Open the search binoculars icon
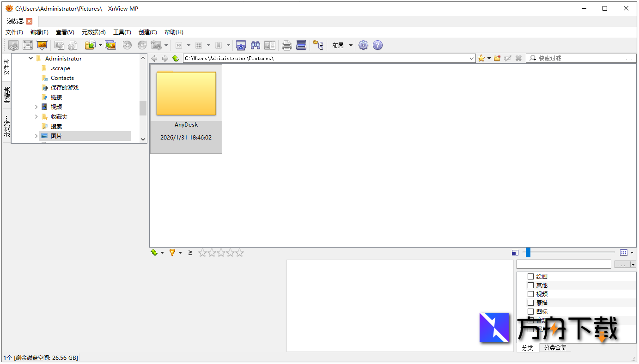Screen dimensions: 639x364 pyautogui.click(x=255, y=45)
